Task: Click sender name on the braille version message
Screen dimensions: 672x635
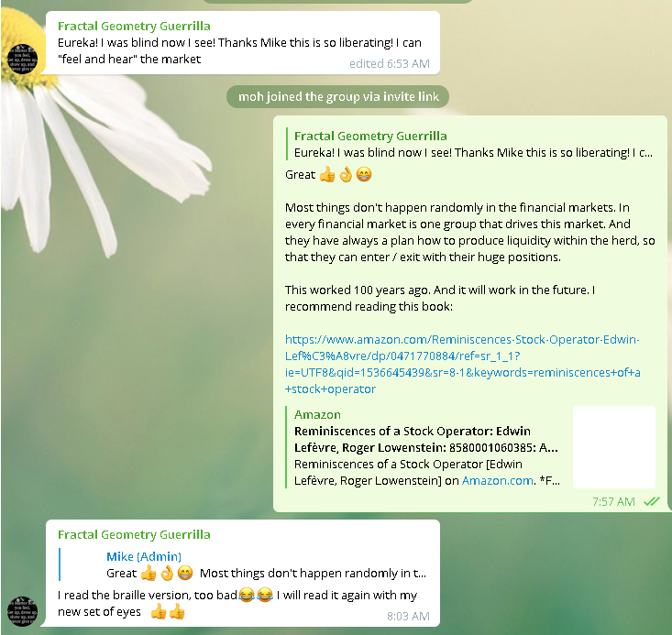Action: [134, 535]
